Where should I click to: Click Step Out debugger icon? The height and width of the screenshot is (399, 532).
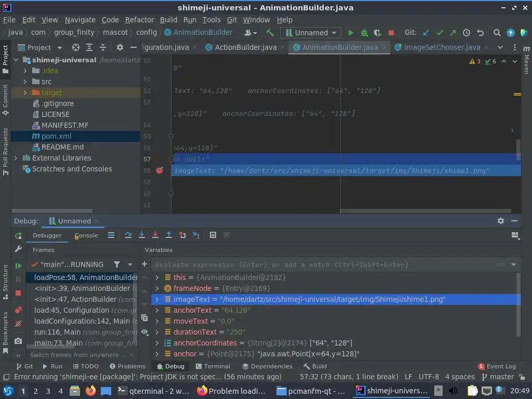coord(169,235)
